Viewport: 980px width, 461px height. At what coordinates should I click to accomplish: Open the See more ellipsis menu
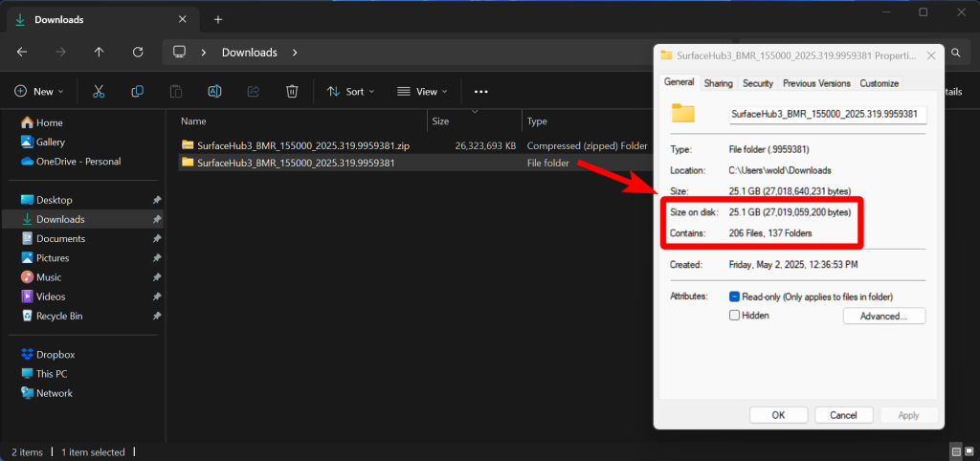(480, 91)
